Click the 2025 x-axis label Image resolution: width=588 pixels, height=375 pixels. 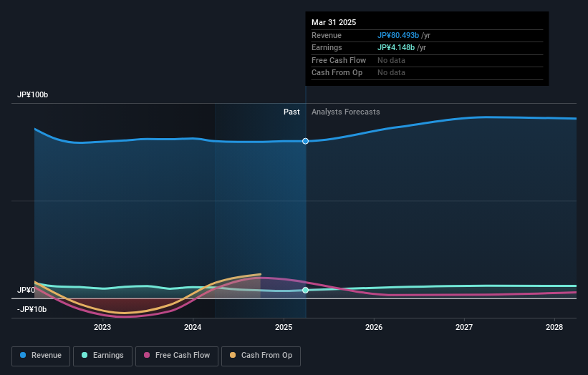click(x=284, y=328)
